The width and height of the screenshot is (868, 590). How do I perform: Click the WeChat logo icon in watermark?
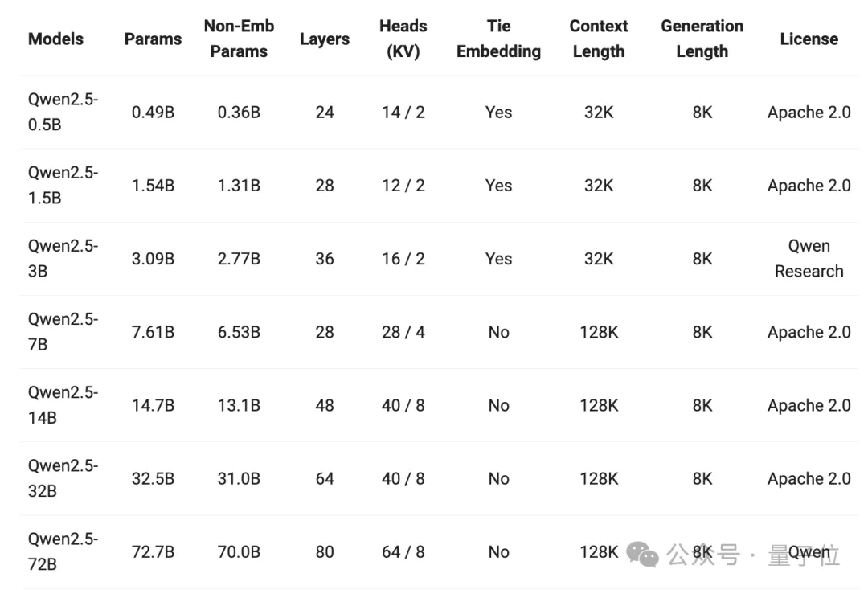point(642,554)
